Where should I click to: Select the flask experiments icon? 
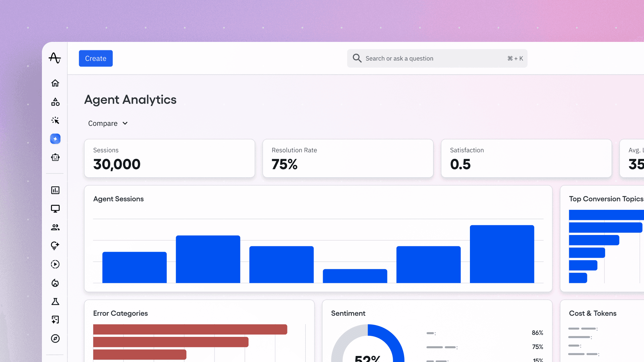(55, 301)
